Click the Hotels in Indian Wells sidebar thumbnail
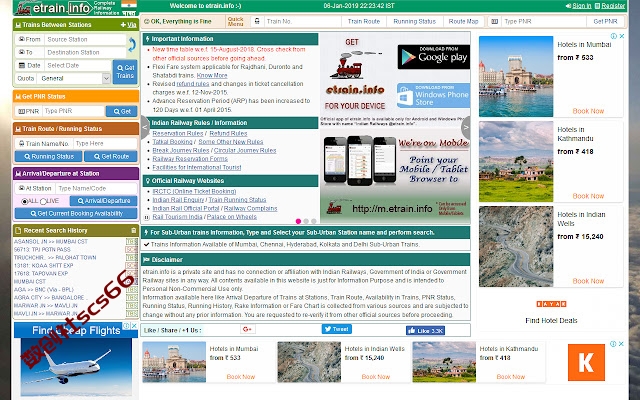Viewport: 640px width, 400px height. click(516, 247)
